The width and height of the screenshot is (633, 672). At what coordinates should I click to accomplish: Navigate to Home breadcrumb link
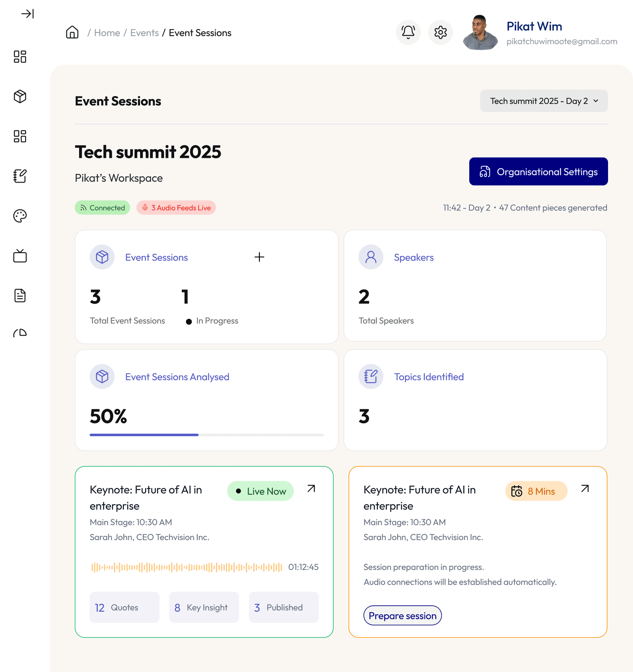coord(107,33)
